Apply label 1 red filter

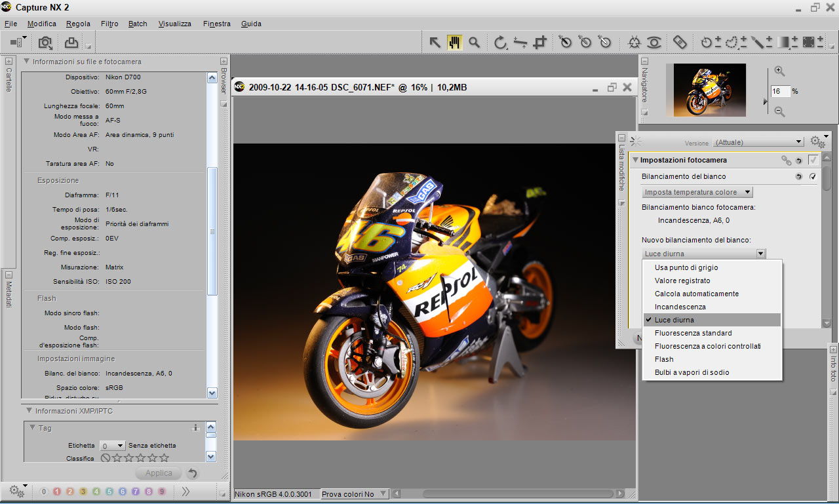(57, 491)
